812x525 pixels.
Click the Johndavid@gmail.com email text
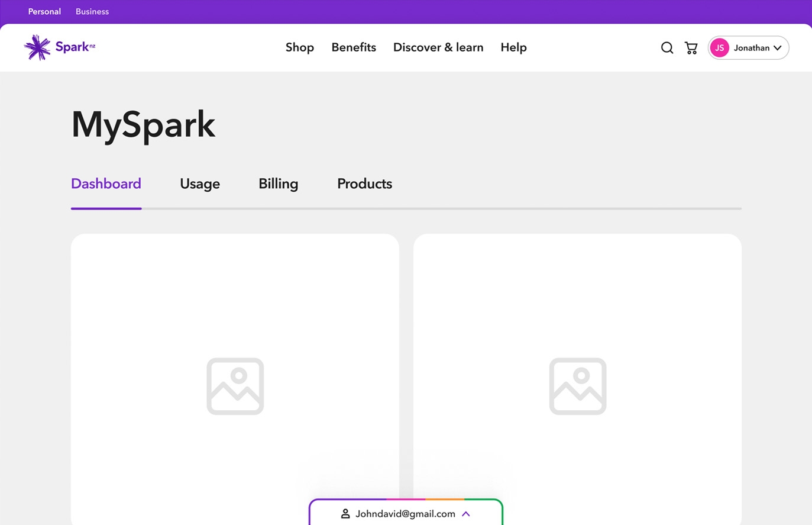click(x=405, y=514)
